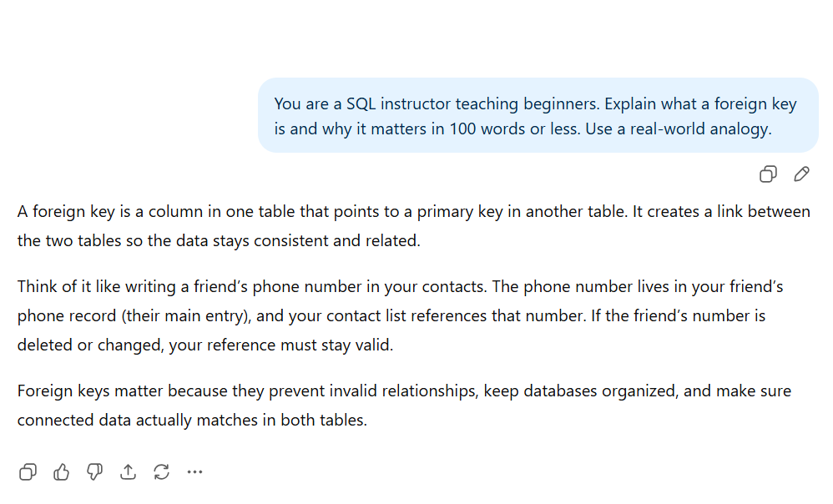Viewport: 833px width, 504px height.
Task: Expand additional response actions via ellipsis
Action: pyautogui.click(x=194, y=471)
